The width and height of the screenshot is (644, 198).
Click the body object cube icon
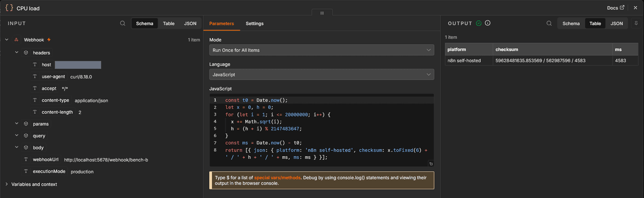point(26,148)
